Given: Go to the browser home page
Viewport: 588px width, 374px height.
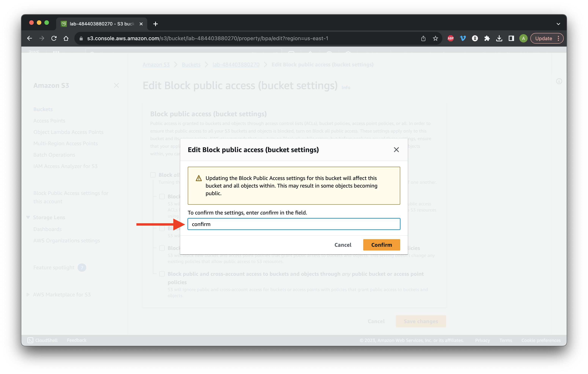Looking at the screenshot, I should tap(66, 38).
